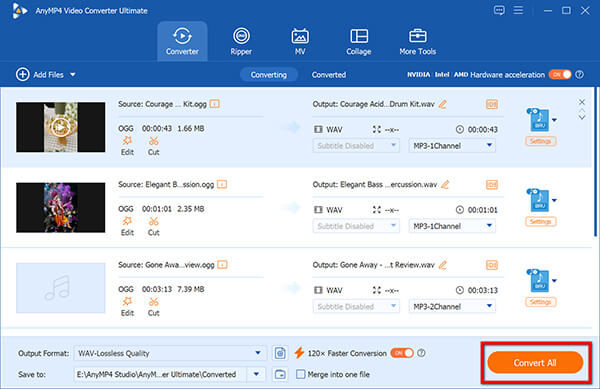
Task: Rename output Gone Away - ...t Review.wav
Action: (x=443, y=265)
